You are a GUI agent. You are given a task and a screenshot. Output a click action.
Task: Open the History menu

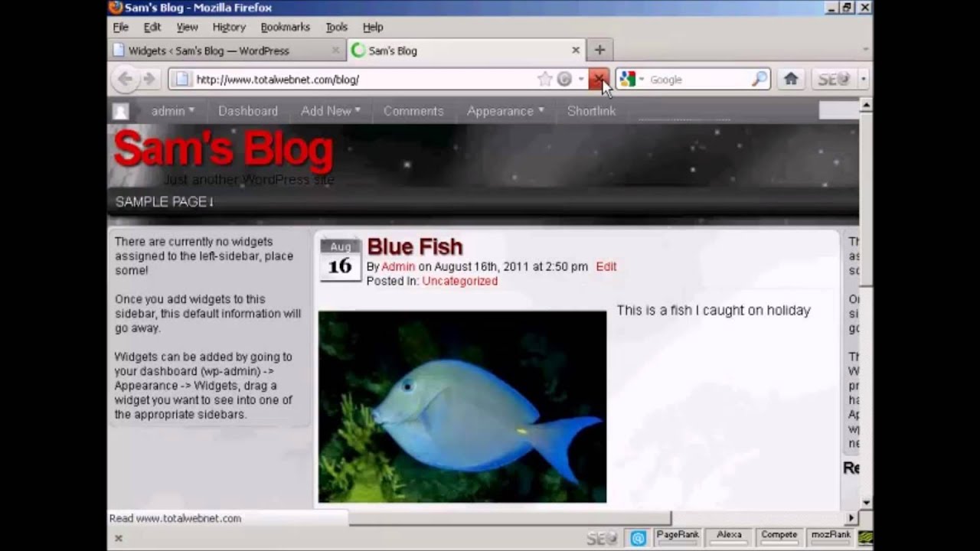pos(229,27)
